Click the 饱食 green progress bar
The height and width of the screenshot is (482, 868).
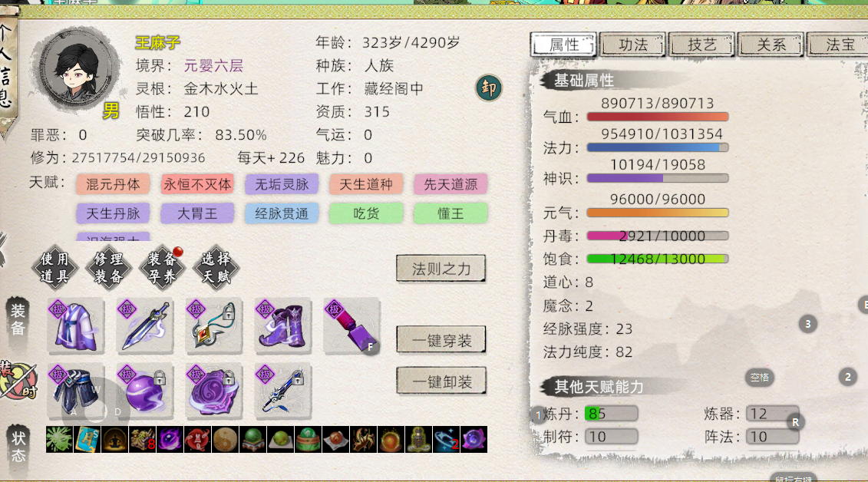tap(658, 259)
